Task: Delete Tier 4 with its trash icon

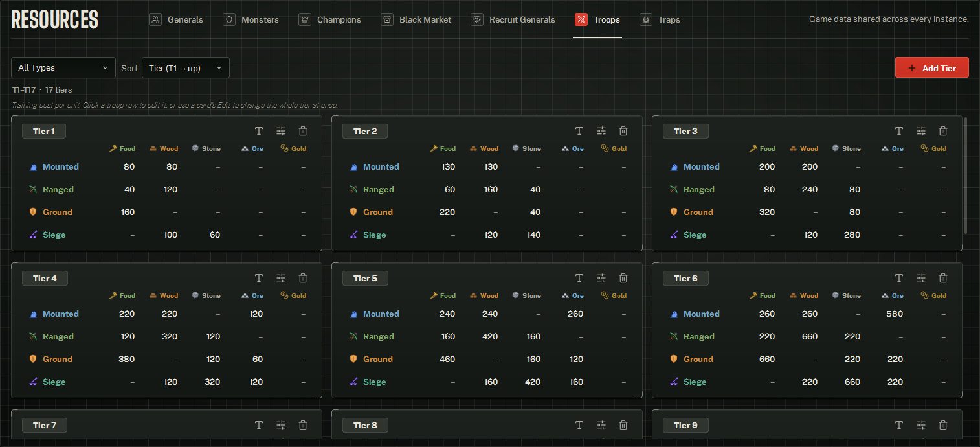Action: pos(303,278)
